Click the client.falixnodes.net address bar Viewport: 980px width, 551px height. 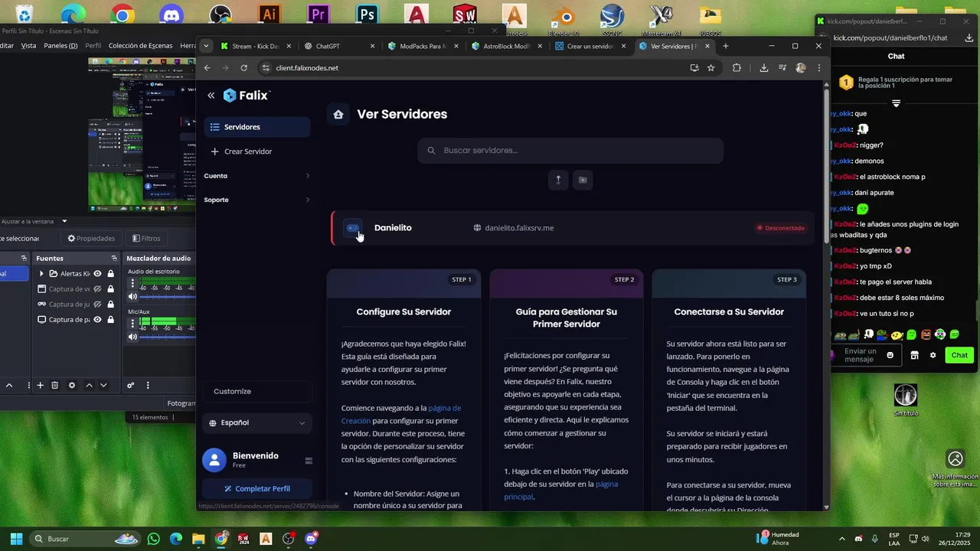pyautogui.click(x=475, y=68)
